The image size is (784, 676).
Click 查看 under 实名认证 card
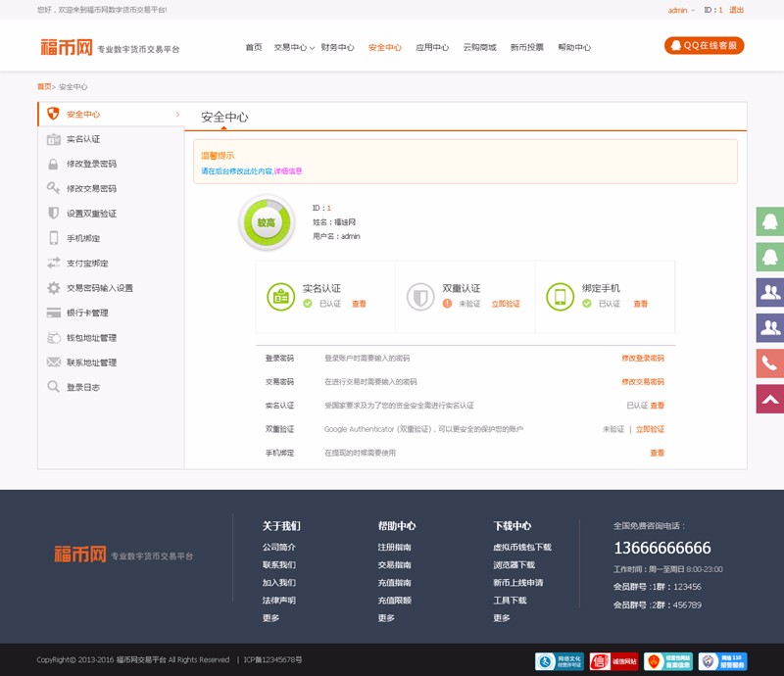click(359, 304)
